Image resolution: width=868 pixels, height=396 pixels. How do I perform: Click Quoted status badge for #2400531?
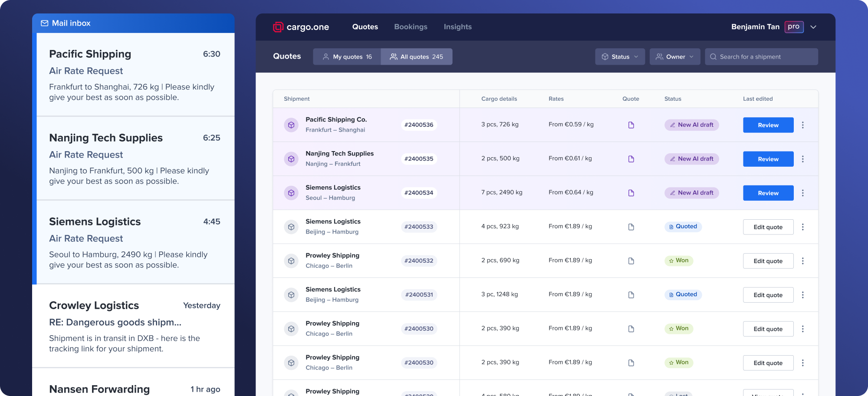click(x=683, y=294)
